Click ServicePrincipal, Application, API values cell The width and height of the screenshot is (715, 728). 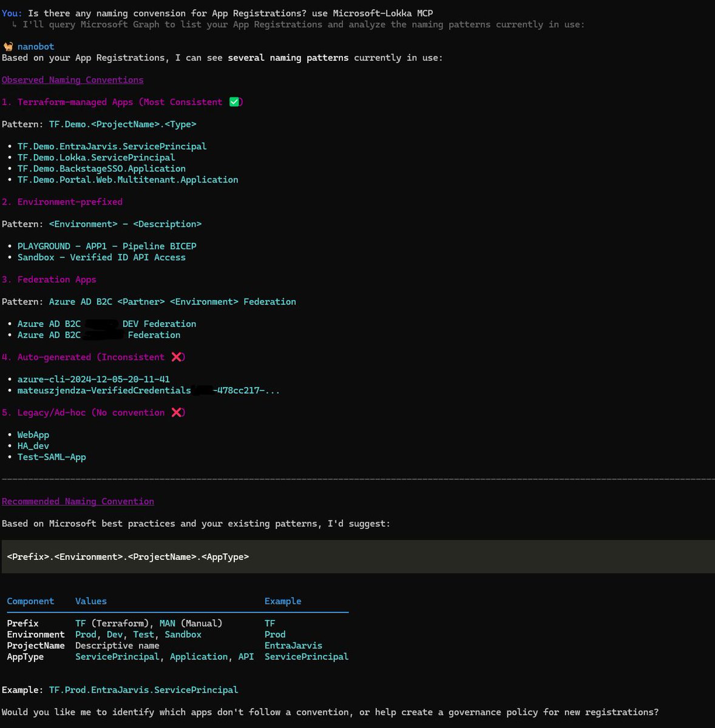[x=164, y=657]
